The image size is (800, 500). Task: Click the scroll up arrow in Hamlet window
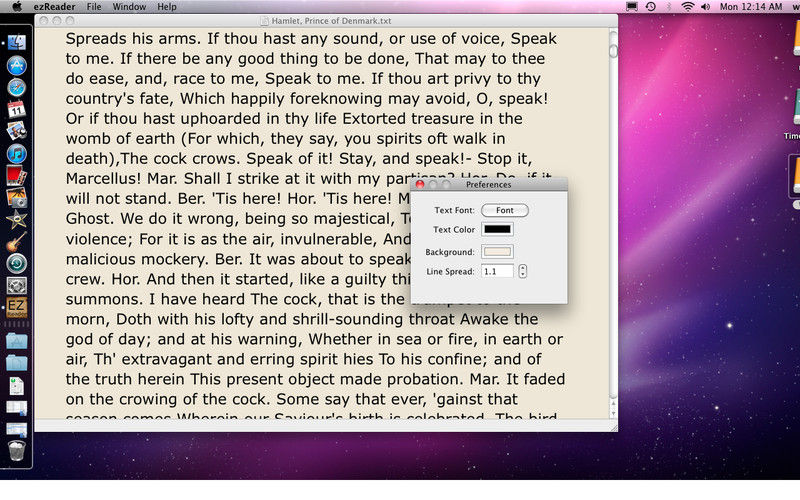[613, 403]
